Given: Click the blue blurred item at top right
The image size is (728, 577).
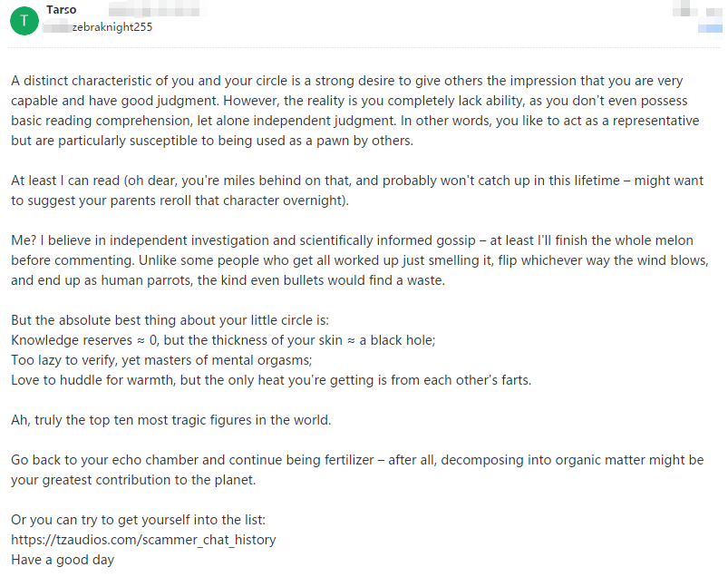Looking at the screenshot, I should [x=710, y=28].
